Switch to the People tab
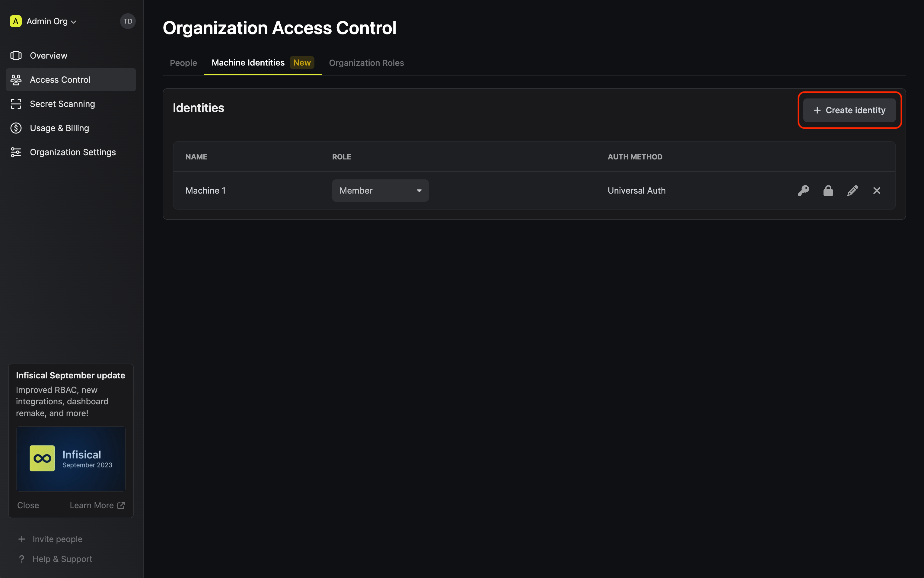The image size is (924, 578). 183,63
